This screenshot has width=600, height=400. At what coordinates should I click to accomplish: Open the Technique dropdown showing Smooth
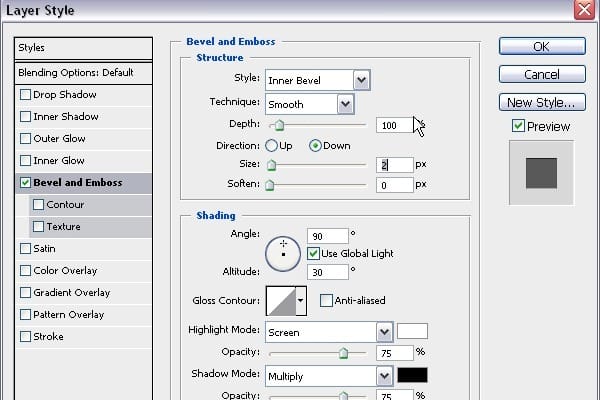coord(310,104)
